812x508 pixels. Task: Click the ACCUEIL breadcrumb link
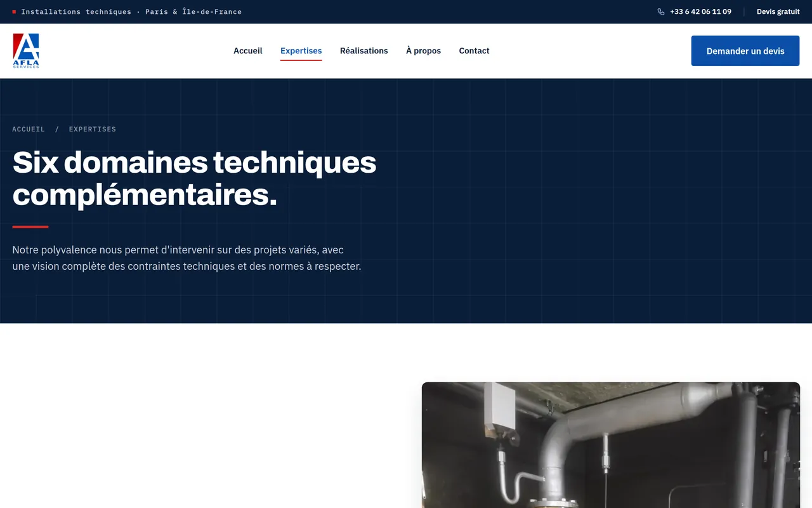[29, 129]
